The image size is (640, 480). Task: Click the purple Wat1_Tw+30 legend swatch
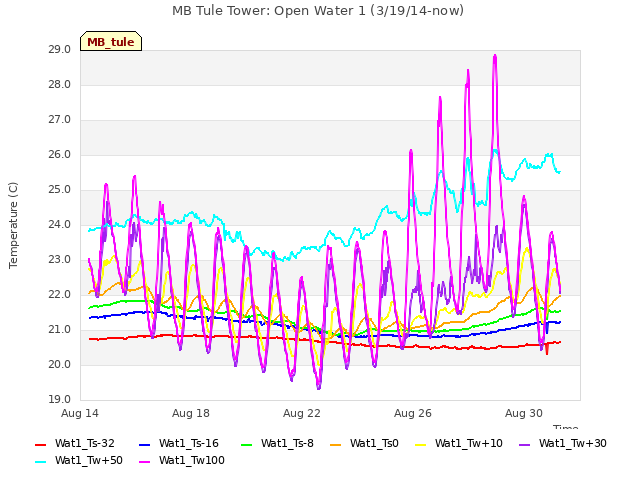[x=524, y=444]
